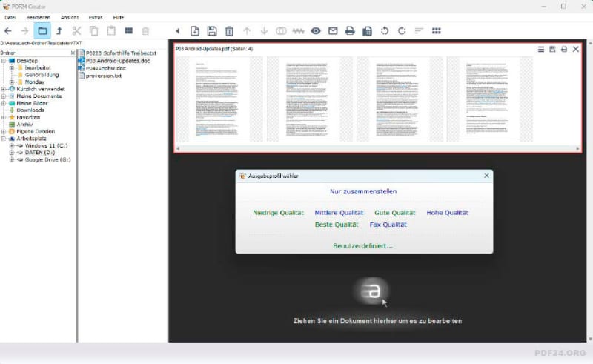This screenshot has width=593, height=364.
Task: Select the second page thumbnail of the PDF
Action: [310, 99]
